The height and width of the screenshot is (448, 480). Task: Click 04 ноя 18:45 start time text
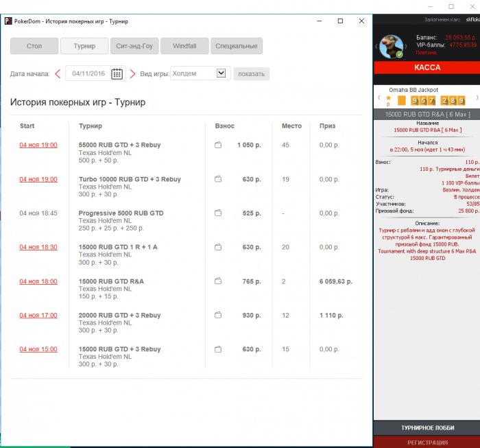[x=38, y=213]
